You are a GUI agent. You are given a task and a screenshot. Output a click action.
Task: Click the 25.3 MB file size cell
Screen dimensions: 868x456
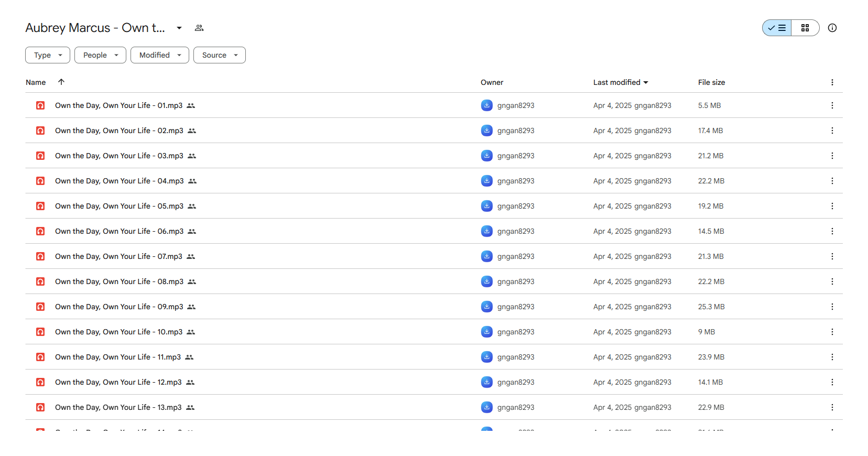tap(711, 307)
